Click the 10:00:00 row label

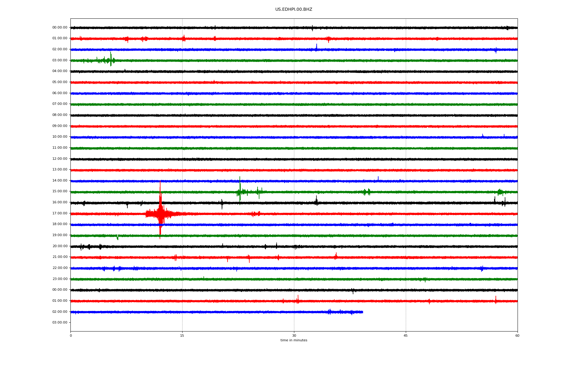pyautogui.click(x=60, y=136)
